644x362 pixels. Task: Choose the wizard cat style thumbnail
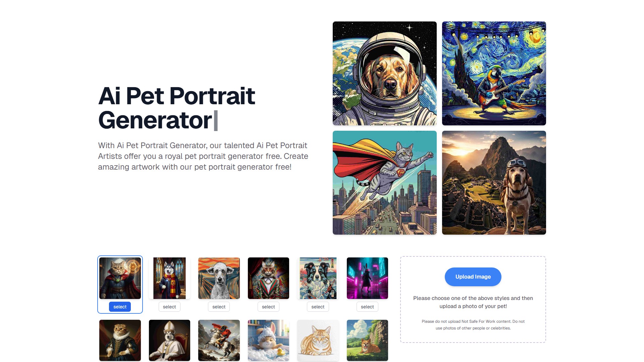tap(120, 278)
